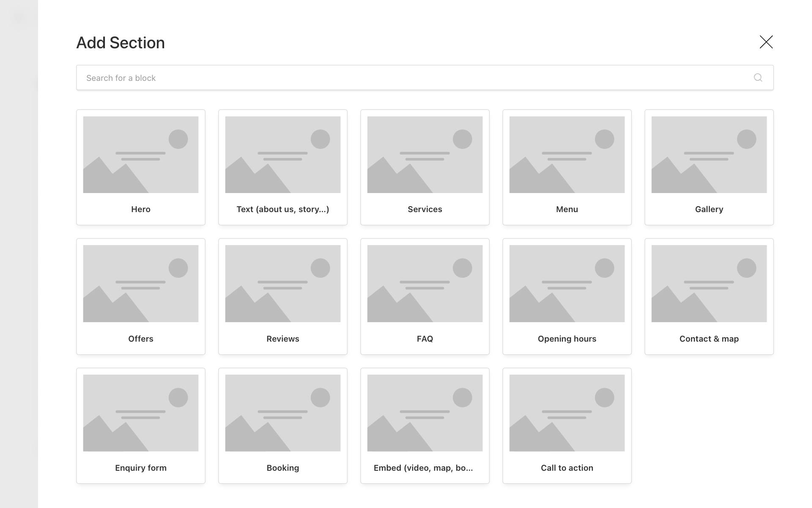812x508 pixels.
Task: Click the Search for a block field
Action: [x=425, y=77]
